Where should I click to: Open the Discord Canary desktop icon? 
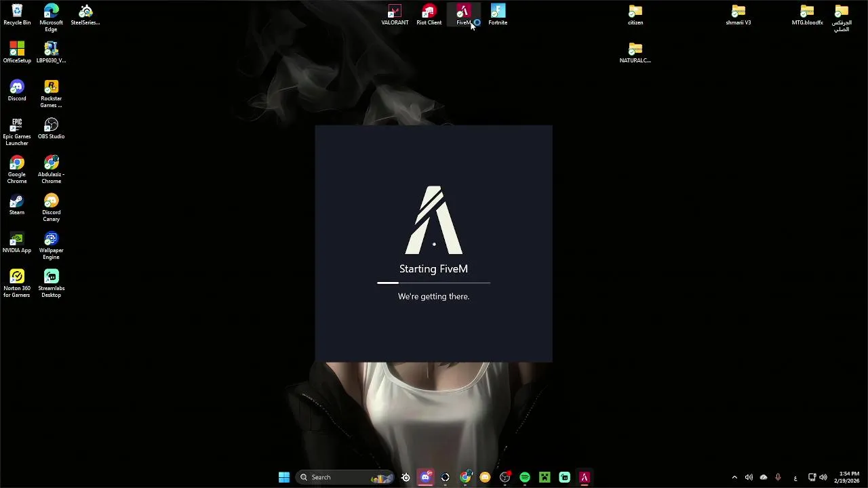(x=51, y=207)
